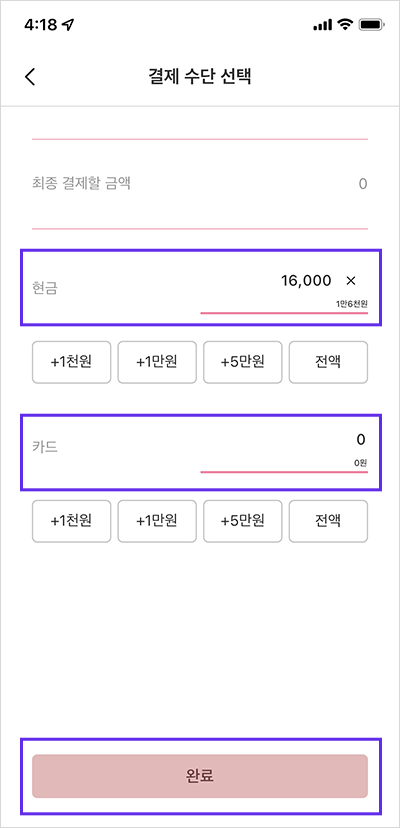Select 전액 for the 현금 payment
Viewport: 400px width, 828px height.
click(328, 362)
